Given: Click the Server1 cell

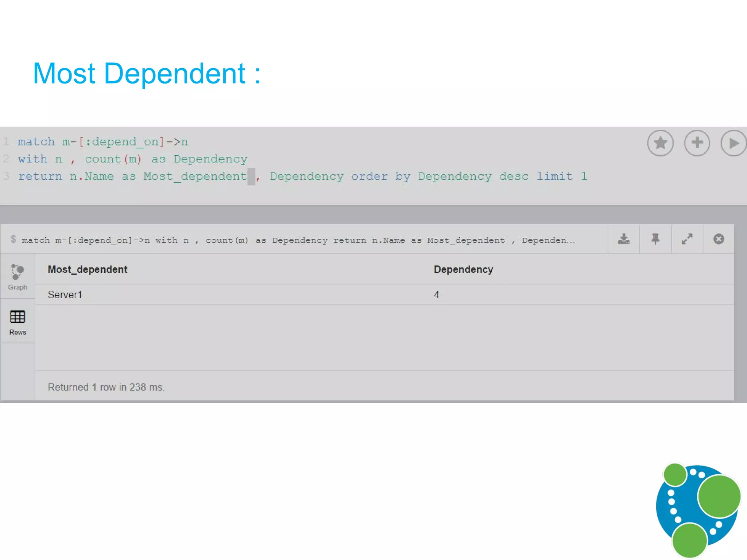Looking at the screenshot, I should click(65, 295).
